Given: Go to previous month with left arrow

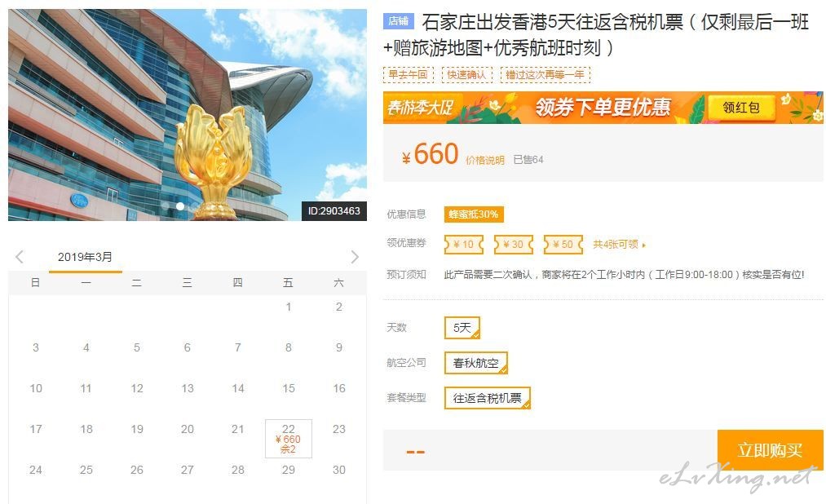Looking at the screenshot, I should pyautogui.click(x=20, y=257).
